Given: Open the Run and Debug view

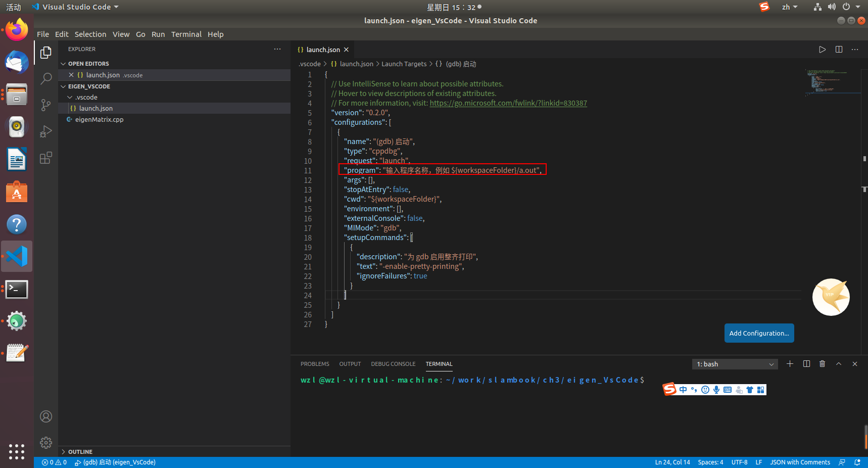Looking at the screenshot, I should [46, 131].
